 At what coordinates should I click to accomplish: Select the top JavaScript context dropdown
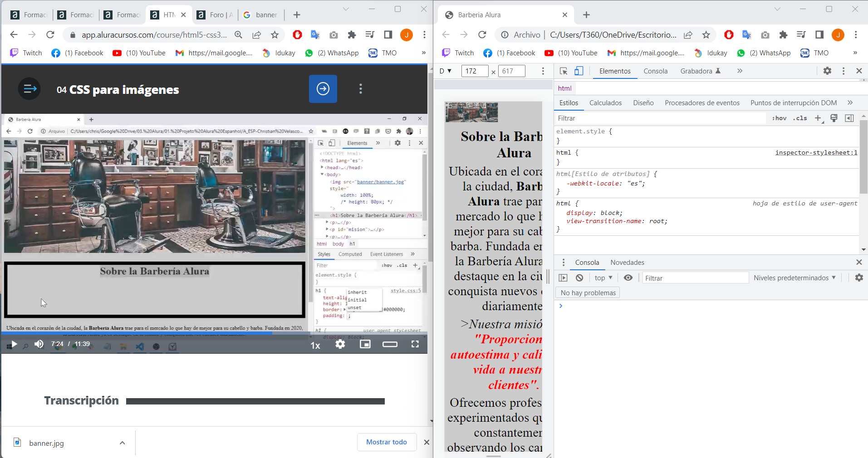point(603,278)
